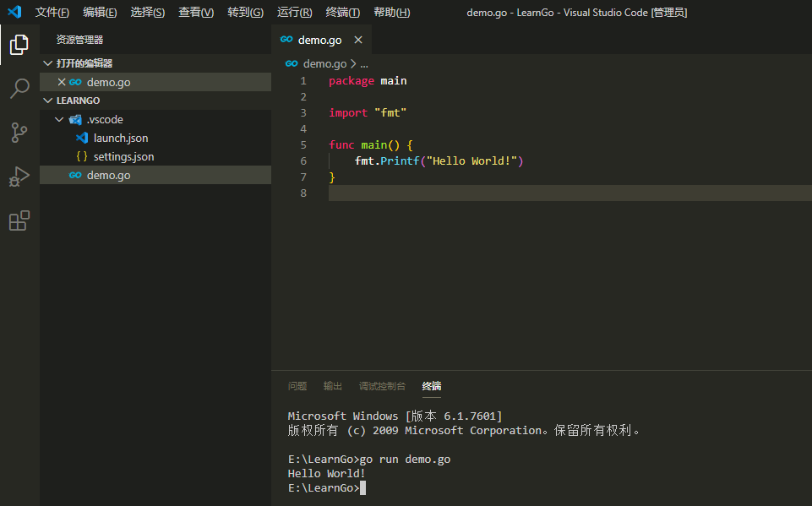Collapse the LEARNGO folder section
The width and height of the screenshot is (812, 506).
47,101
